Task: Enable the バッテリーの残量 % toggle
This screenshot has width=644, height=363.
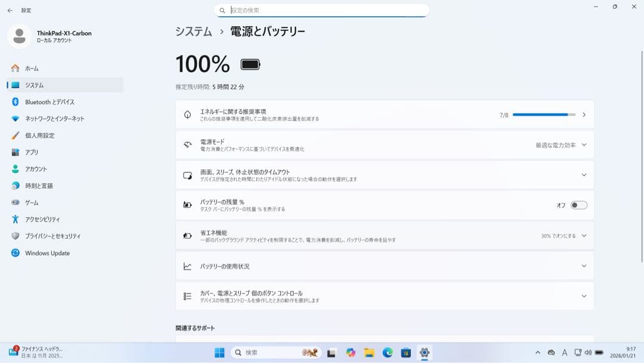Action: pyautogui.click(x=578, y=205)
